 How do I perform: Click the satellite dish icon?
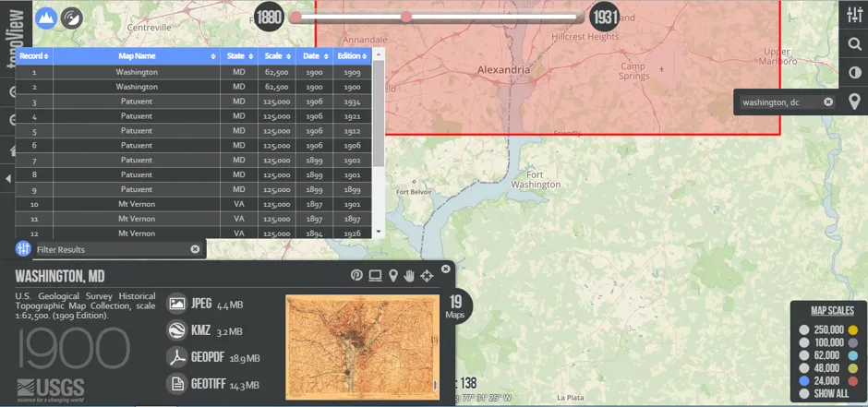pos(70,18)
